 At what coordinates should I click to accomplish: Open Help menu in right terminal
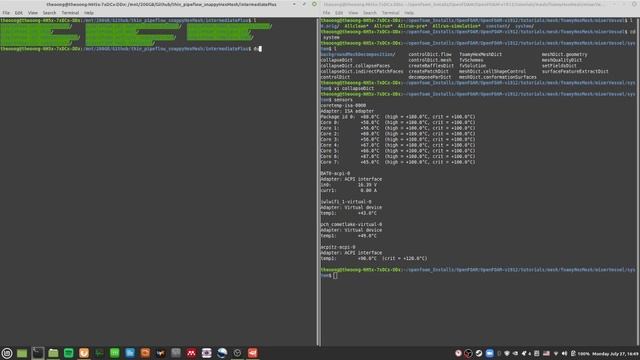(409, 13)
